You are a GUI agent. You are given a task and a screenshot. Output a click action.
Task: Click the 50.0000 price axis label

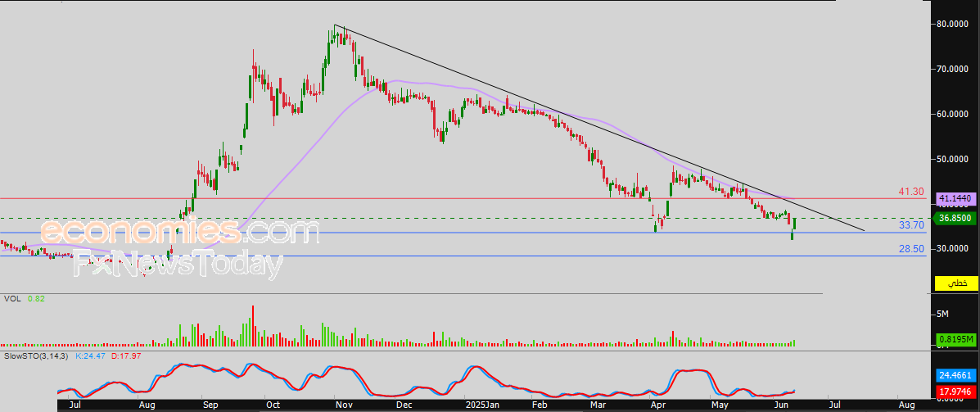pos(952,159)
